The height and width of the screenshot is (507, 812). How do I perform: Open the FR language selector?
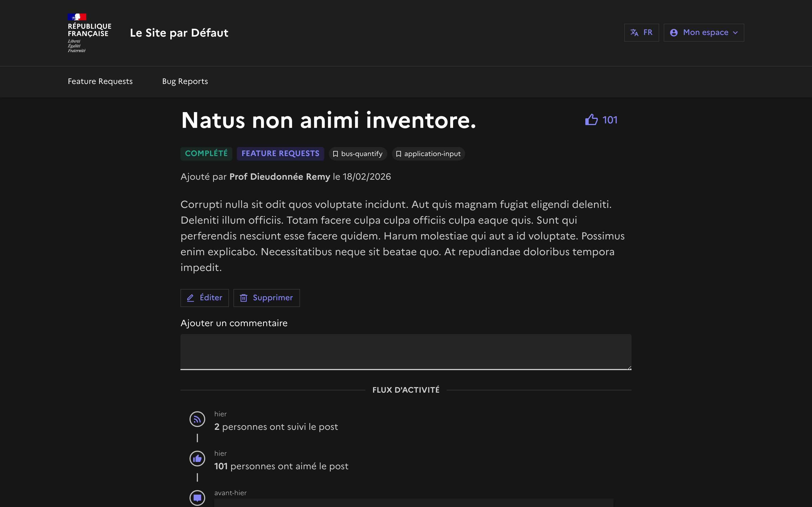point(641,32)
